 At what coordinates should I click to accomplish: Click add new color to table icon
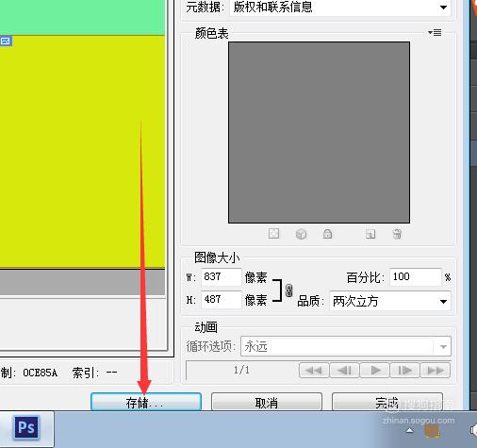point(370,234)
